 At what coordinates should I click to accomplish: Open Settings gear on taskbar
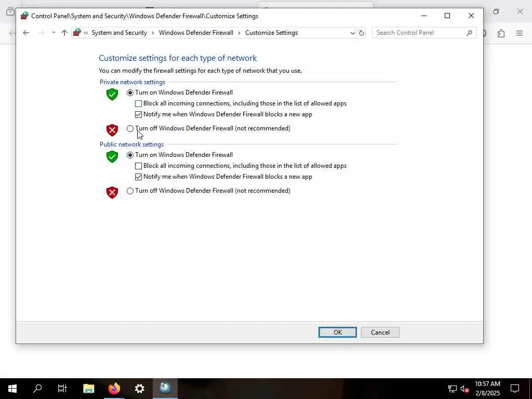(x=139, y=389)
